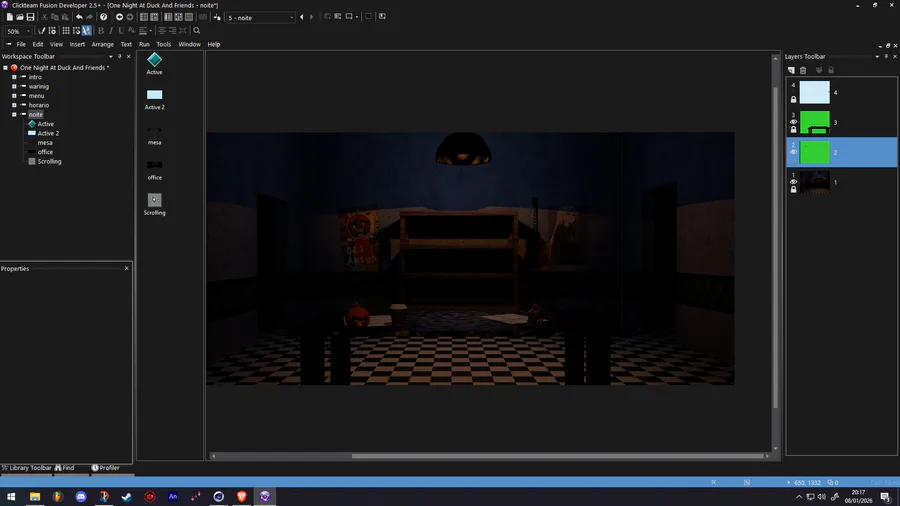This screenshot has width=900, height=506.
Task: Click the magnifier zoom tool icon
Action: (x=197, y=31)
